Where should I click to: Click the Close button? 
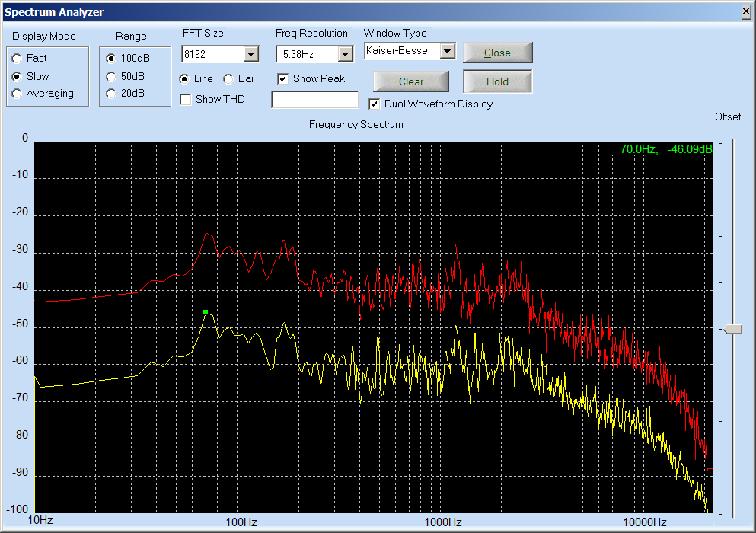[x=498, y=53]
